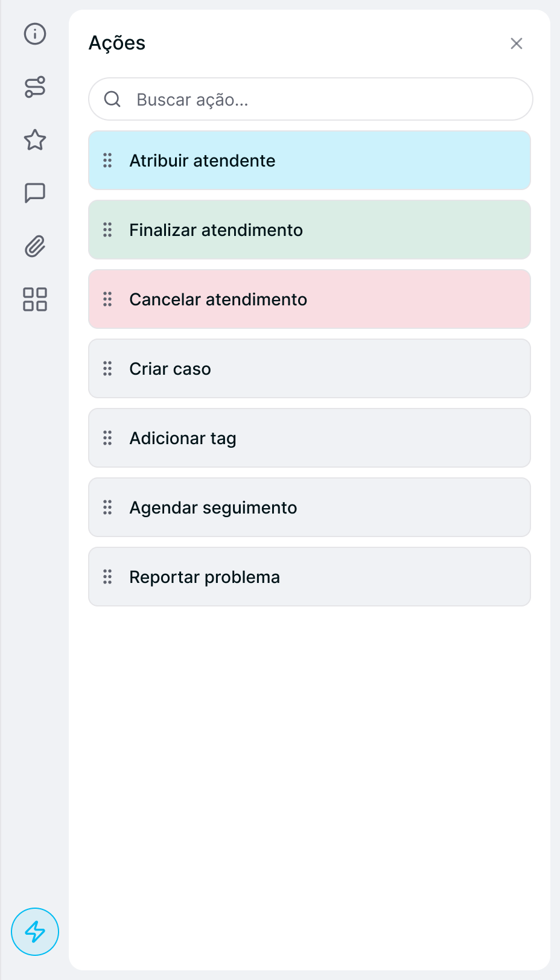
Task: Click the lightning bolt actions icon
Action: coord(35,932)
